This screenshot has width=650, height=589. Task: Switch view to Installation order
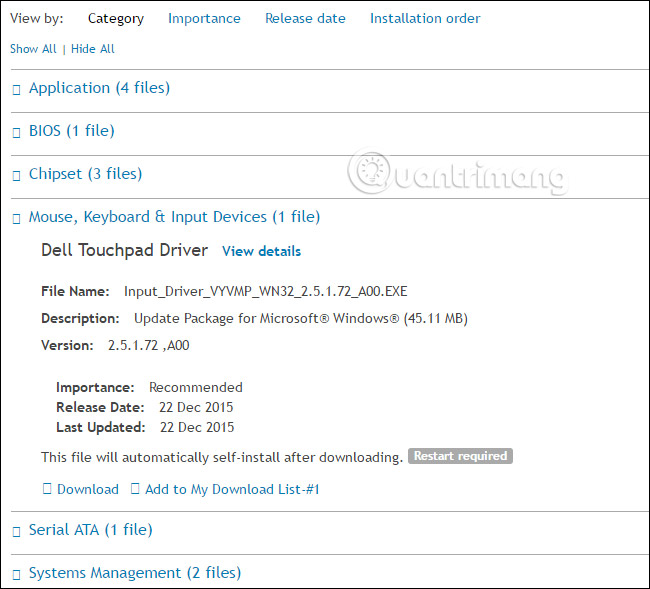(x=425, y=18)
